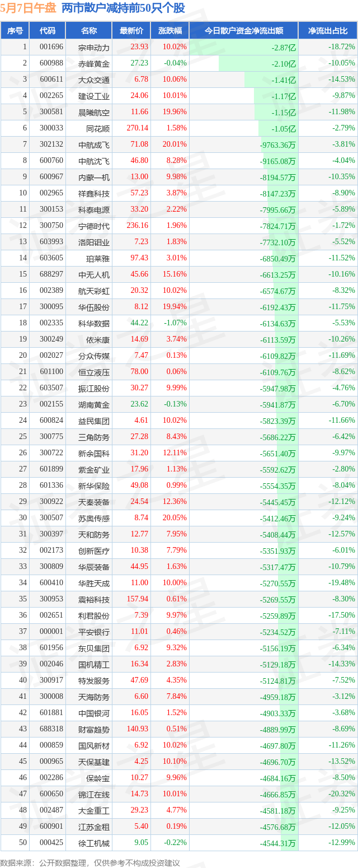This screenshot has height=868, width=358.
Task: Select stock name 宗申动力
Action: point(94,48)
